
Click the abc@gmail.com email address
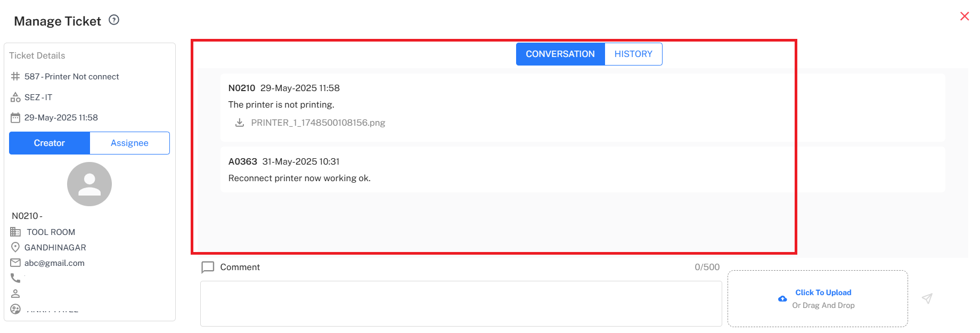pos(54,263)
